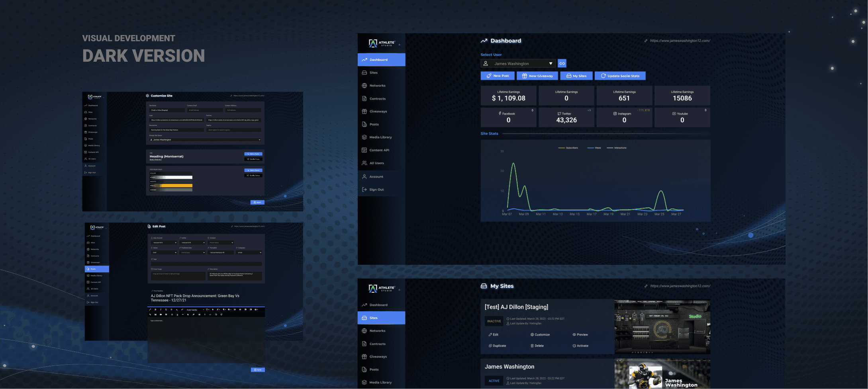Click the New Giveaway button
The width and height of the screenshot is (868, 389).
click(537, 76)
